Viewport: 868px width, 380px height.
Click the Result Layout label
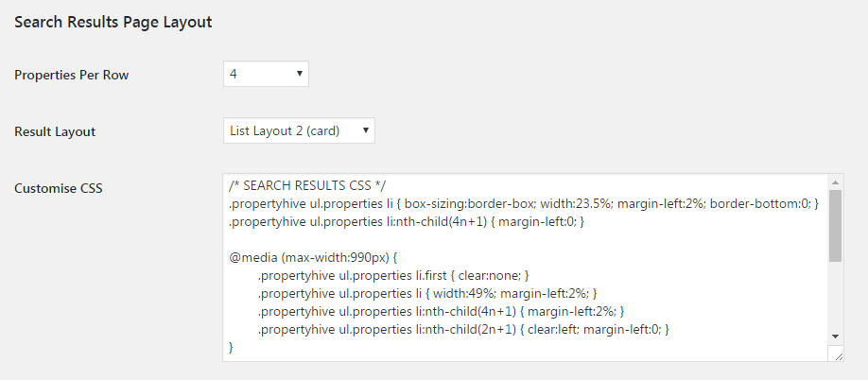tap(55, 131)
